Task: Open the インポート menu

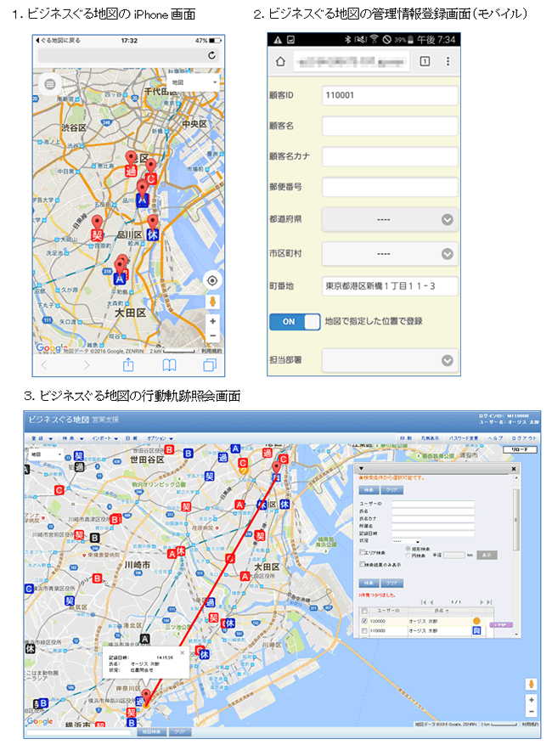Action: click(x=104, y=438)
